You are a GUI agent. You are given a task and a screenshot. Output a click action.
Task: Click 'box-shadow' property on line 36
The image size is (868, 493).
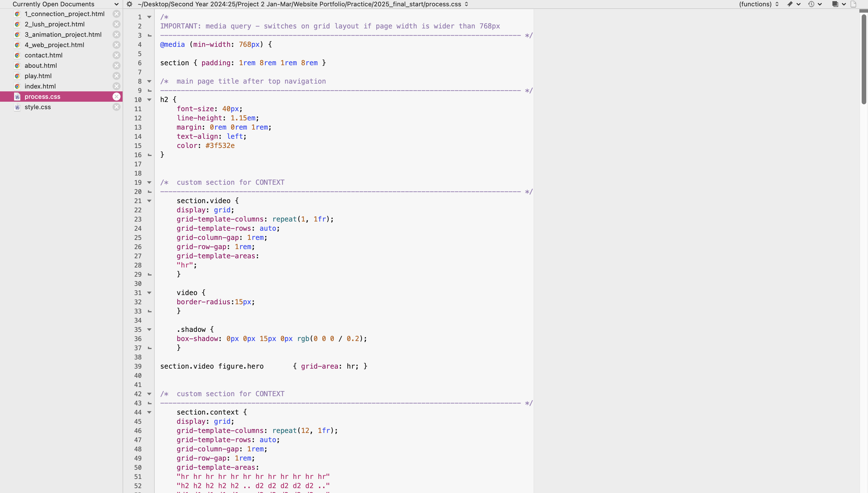tap(197, 339)
